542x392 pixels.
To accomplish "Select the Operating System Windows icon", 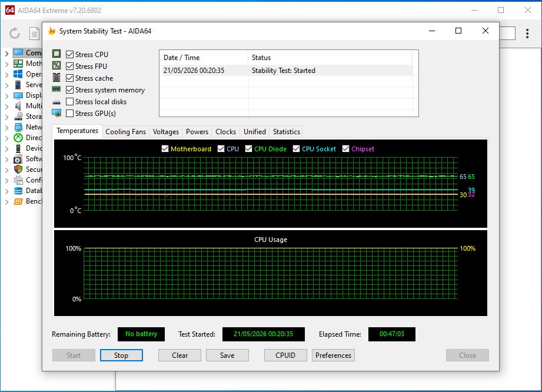I will pos(18,74).
